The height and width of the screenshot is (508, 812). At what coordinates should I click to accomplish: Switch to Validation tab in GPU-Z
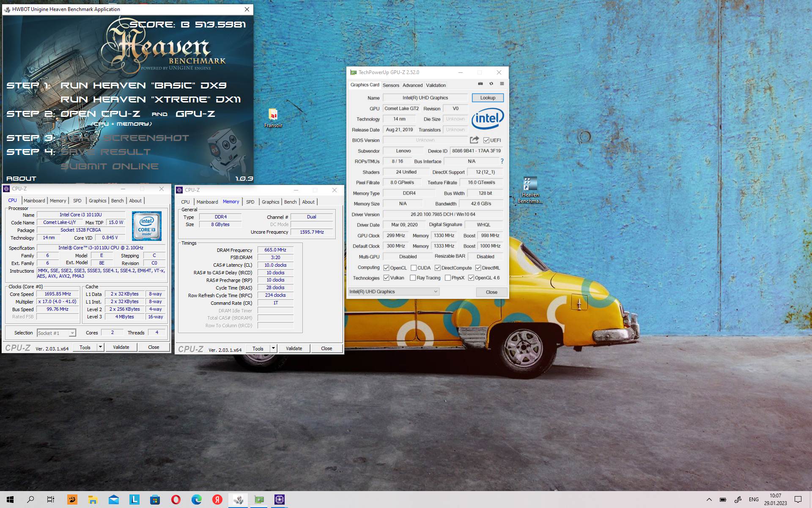tap(436, 85)
